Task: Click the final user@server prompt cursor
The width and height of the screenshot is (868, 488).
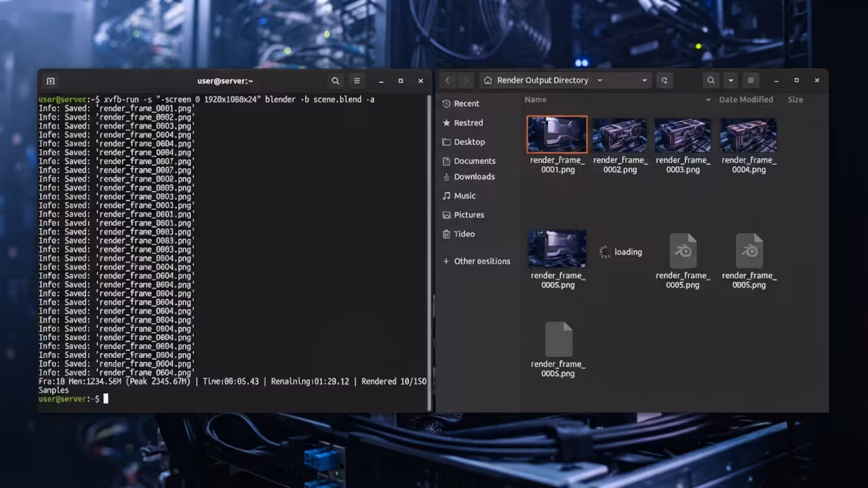Action: click(x=106, y=399)
